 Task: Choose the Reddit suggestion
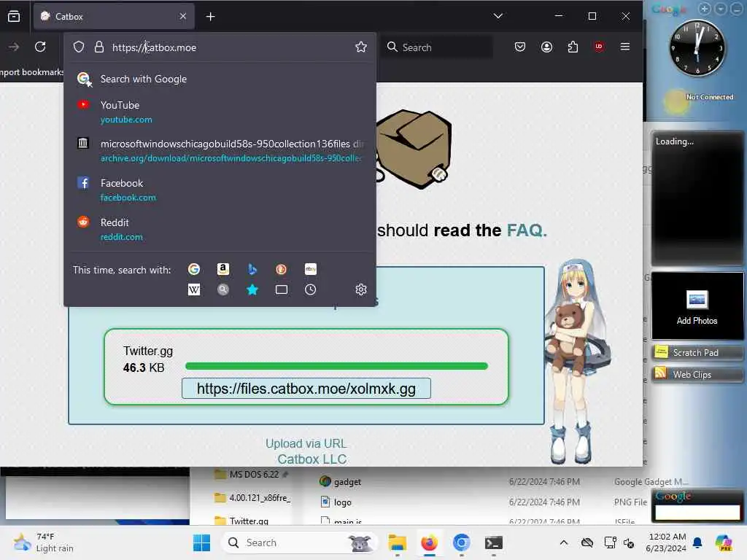tap(220, 229)
